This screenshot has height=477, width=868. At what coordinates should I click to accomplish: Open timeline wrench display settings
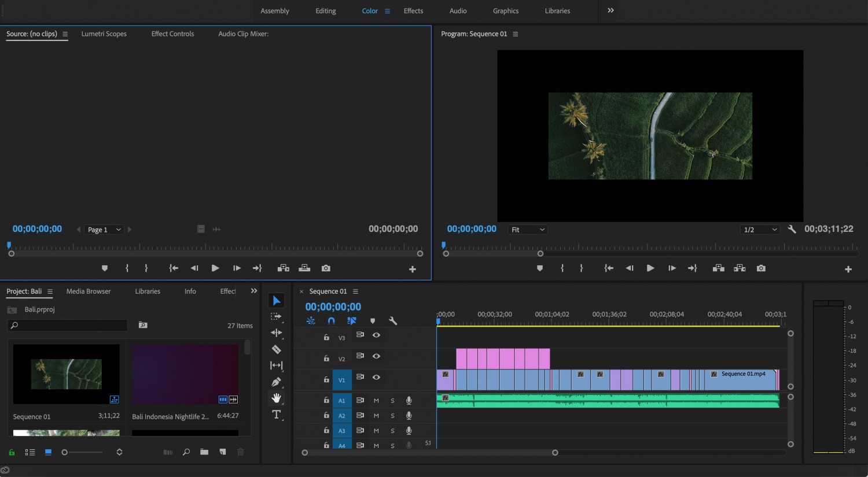pyautogui.click(x=392, y=321)
